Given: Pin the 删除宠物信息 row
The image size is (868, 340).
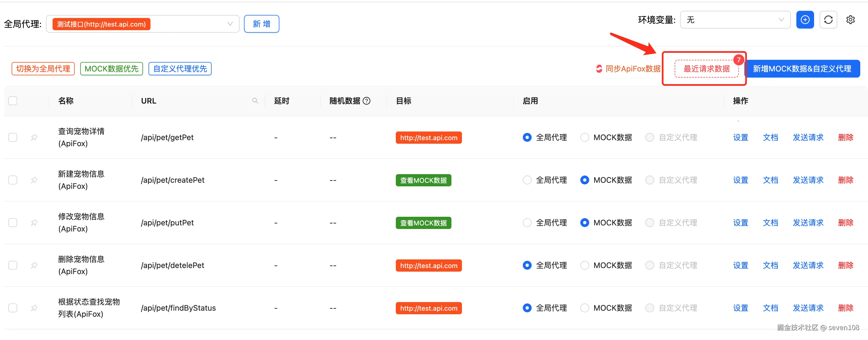Looking at the screenshot, I should point(34,265).
